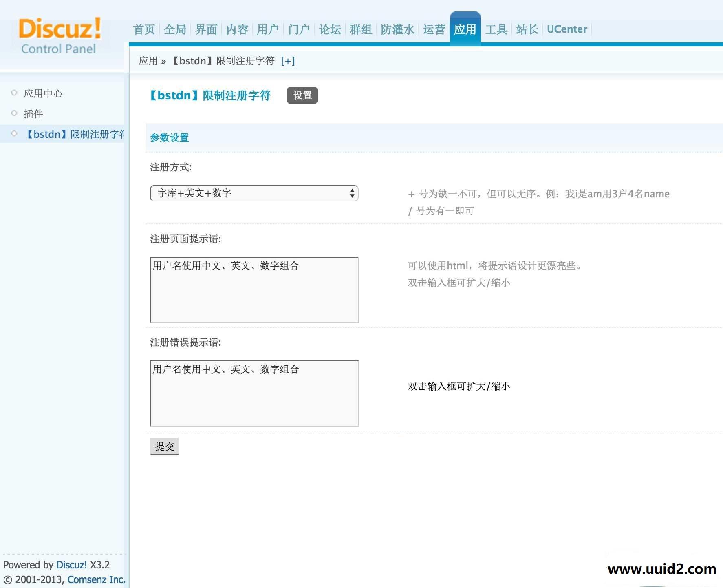Click the Discuz! link in the footer
The image size is (723, 588).
point(71,565)
